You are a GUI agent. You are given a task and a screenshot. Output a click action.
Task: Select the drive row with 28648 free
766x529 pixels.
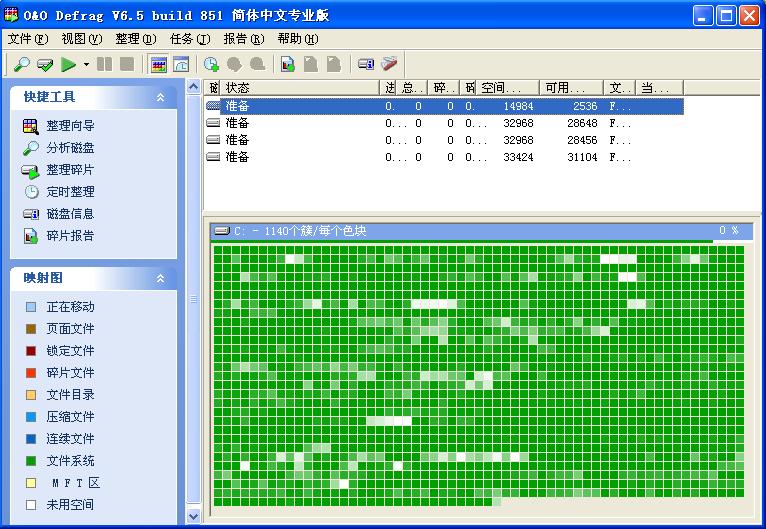click(444, 123)
